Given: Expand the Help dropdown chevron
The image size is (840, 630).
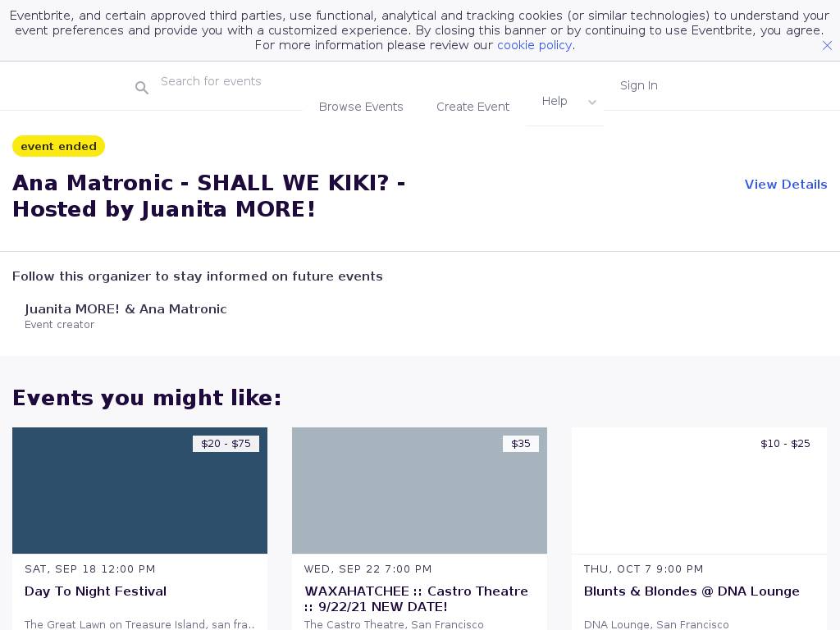Looking at the screenshot, I should click(x=592, y=103).
